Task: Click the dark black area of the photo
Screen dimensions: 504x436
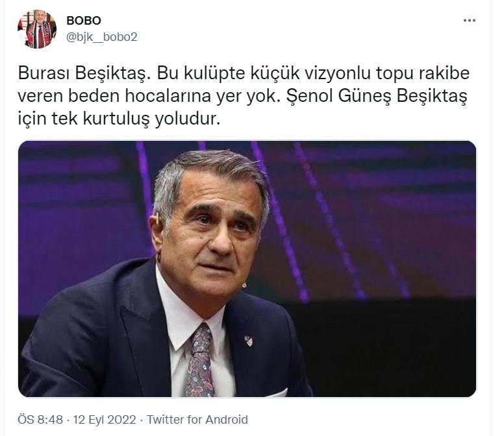Action: [386, 346]
